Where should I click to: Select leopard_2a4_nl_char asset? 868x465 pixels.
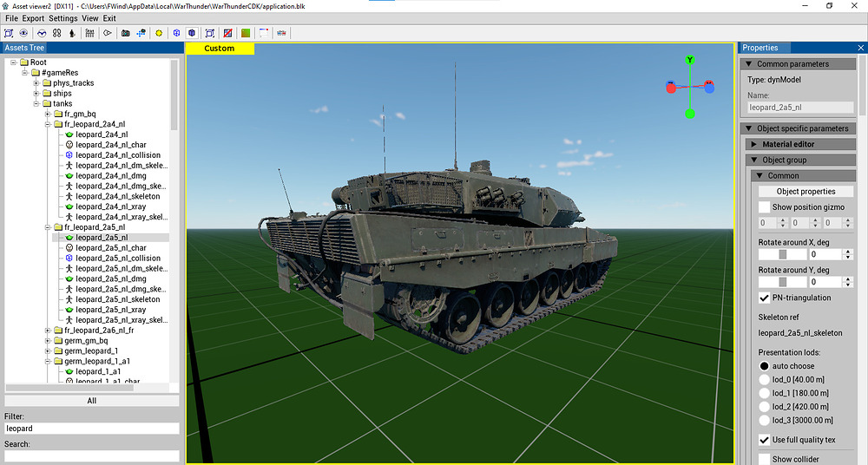[111, 145]
